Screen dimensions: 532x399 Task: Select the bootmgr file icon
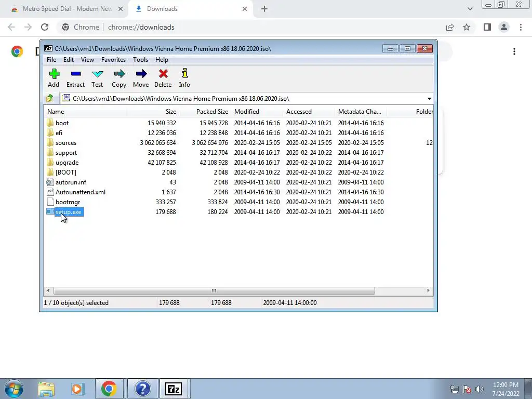point(50,202)
